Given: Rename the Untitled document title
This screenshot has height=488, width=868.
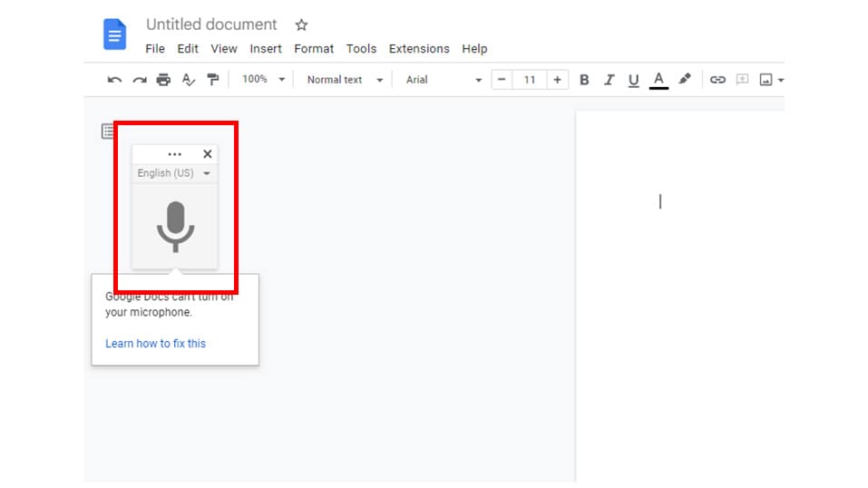Looking at the screenshot, I should pyautogui.click(x=211, y=24).
